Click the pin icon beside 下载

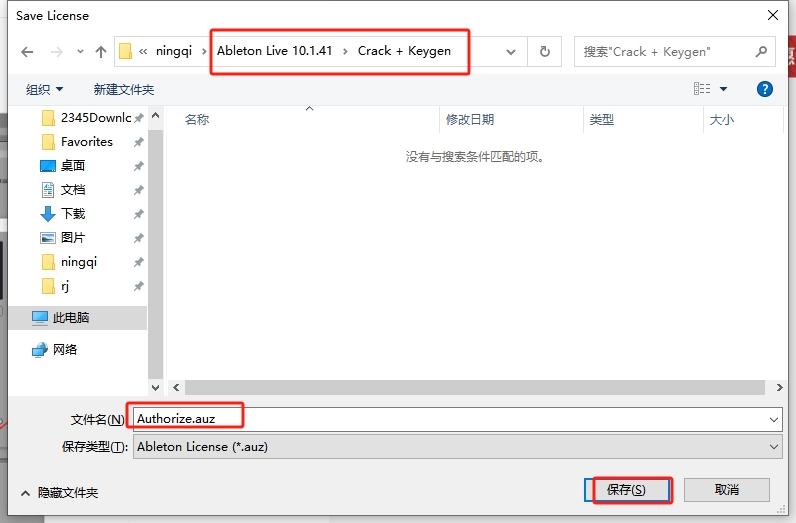click(138, 214)
